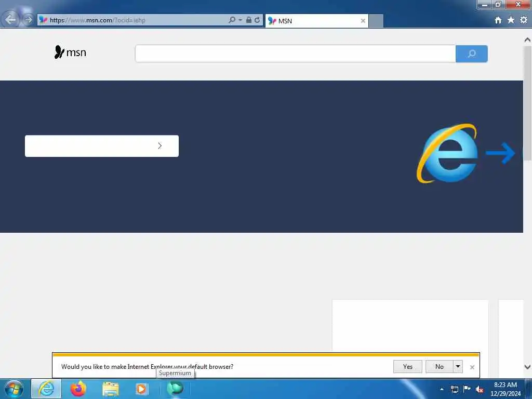Open Windows Media Player taskbar icon
532x399 pixels.
point(141,389)
